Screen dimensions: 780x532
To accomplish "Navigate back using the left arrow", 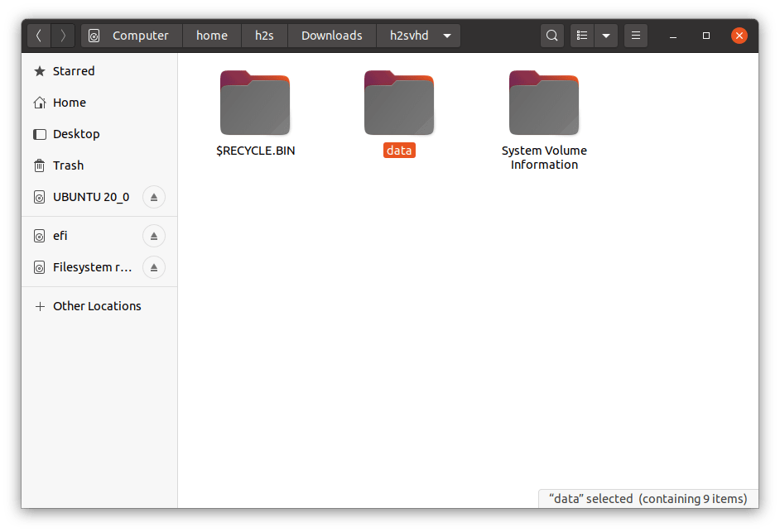I will click(38, 36).
